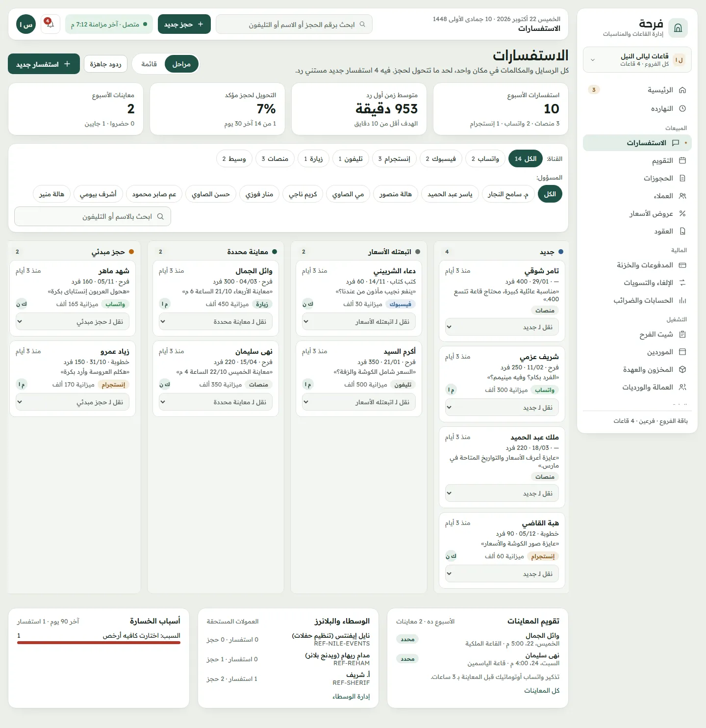706x728 pixels.
Task: Open move dropdown on وائل الجمال card
Action: click(x=216, y=322)
